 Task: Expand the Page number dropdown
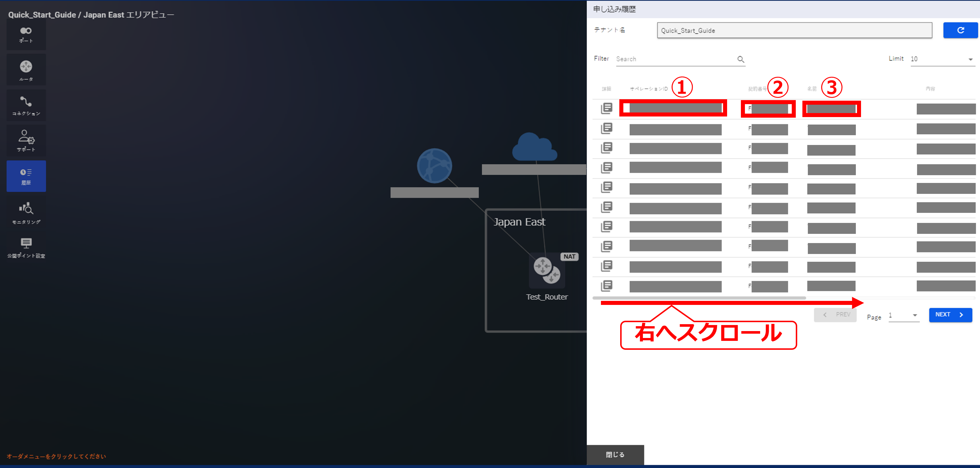904,315
